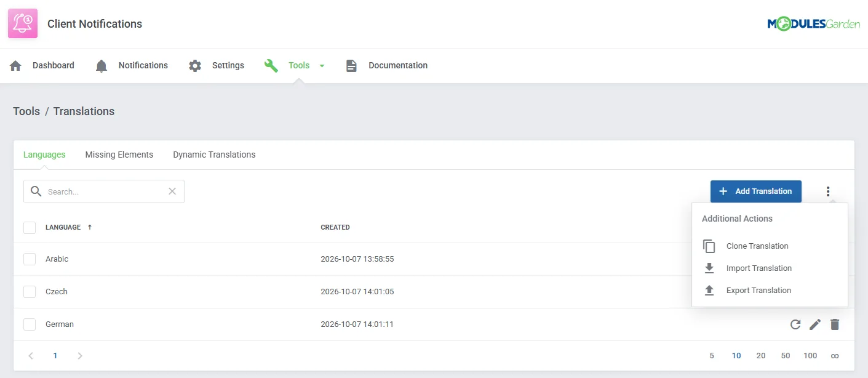Click the Dashboard home icon
The height and width of the screenshot is (378, 868).
(16, 66)
